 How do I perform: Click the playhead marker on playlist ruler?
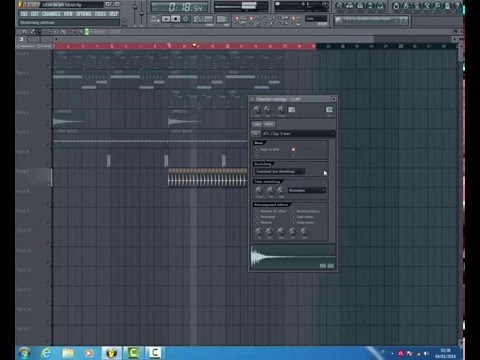(x=194, y=45)
